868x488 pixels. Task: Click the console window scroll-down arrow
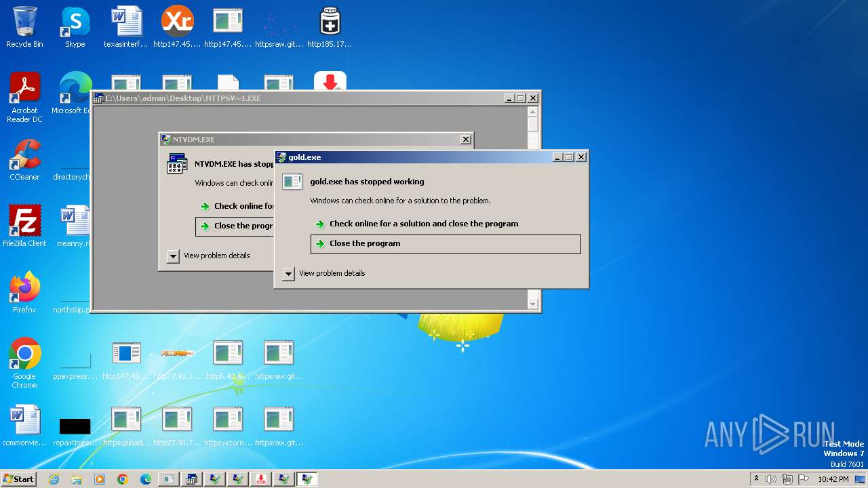tap(533, 304)
